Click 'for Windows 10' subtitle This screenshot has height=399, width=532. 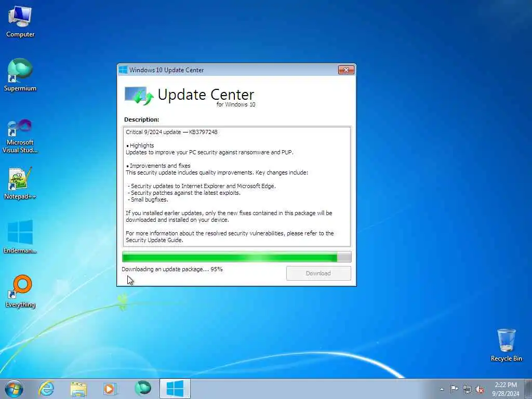point(236,104)
